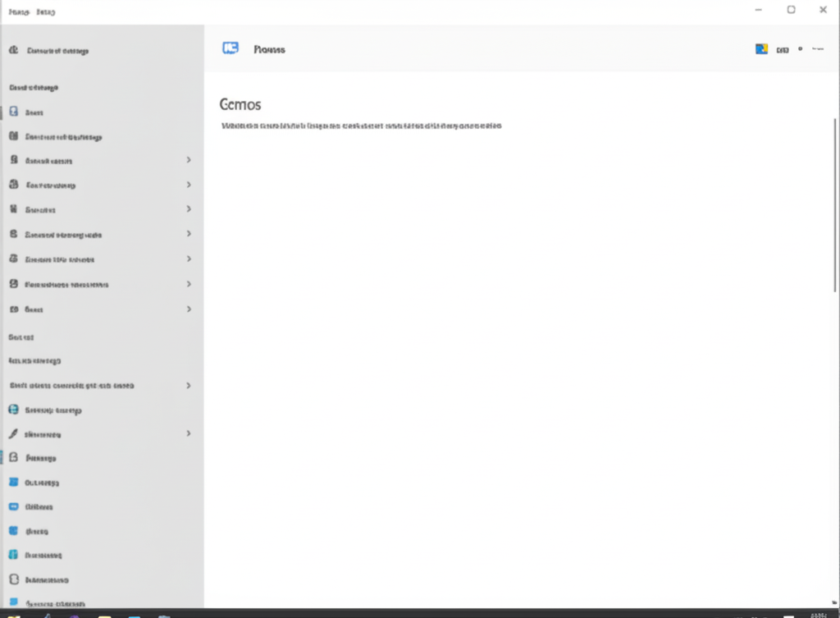Expand the fourth sidebar item with its right chevron
The image size is (840, 618).
(x=189, y=185)
